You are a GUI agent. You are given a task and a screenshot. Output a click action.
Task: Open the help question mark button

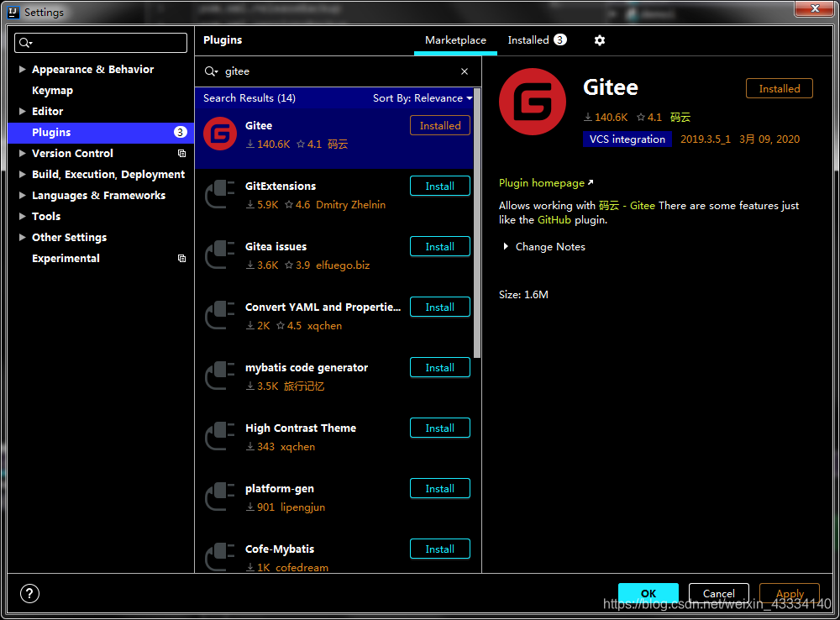point(29,593)
